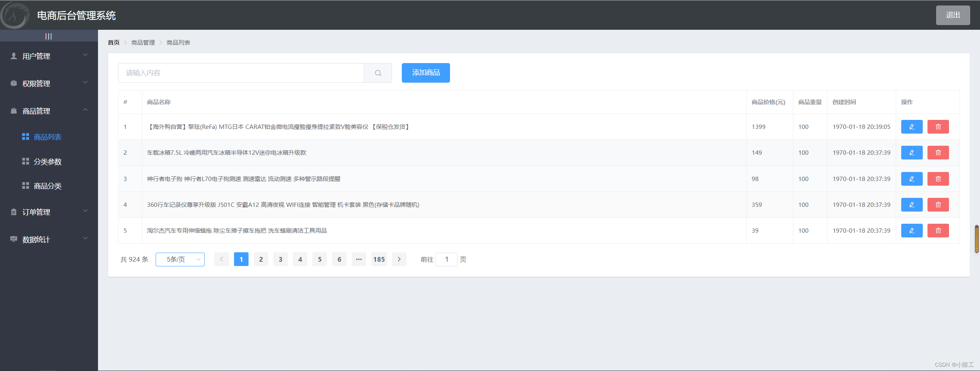The height and width of the screenshot is (371, 980).
Task: Delete the 淘尔杰汽车专用 product row
Action: point(938,231)
